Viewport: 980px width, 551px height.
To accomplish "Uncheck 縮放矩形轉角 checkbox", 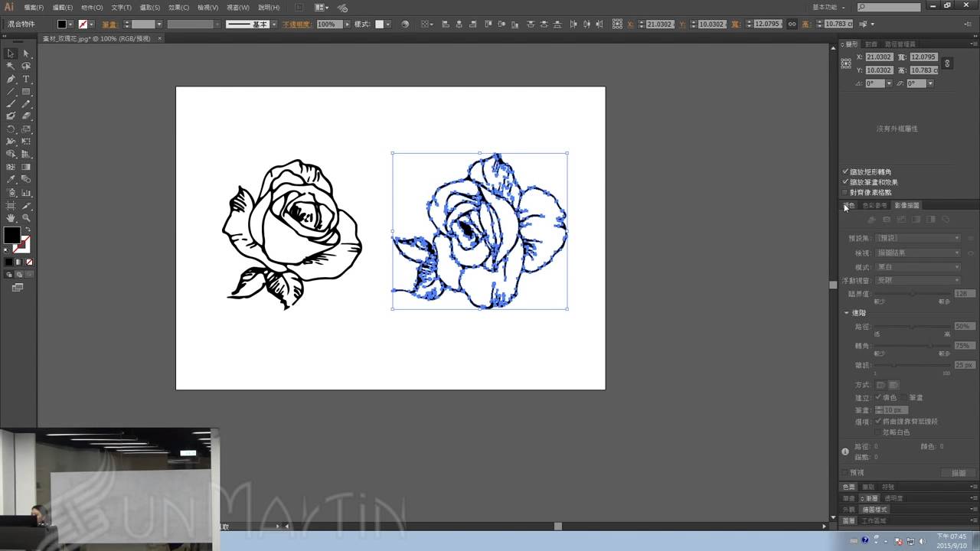I will coord(846,172).
